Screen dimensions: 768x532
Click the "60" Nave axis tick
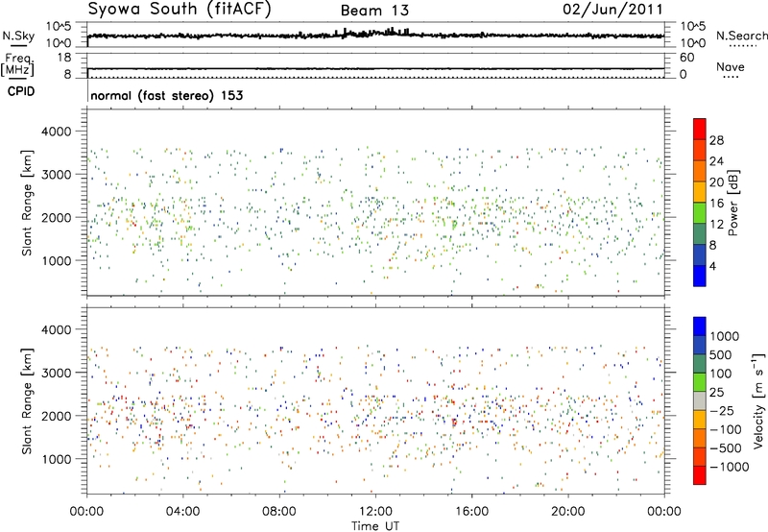[686, 58]
